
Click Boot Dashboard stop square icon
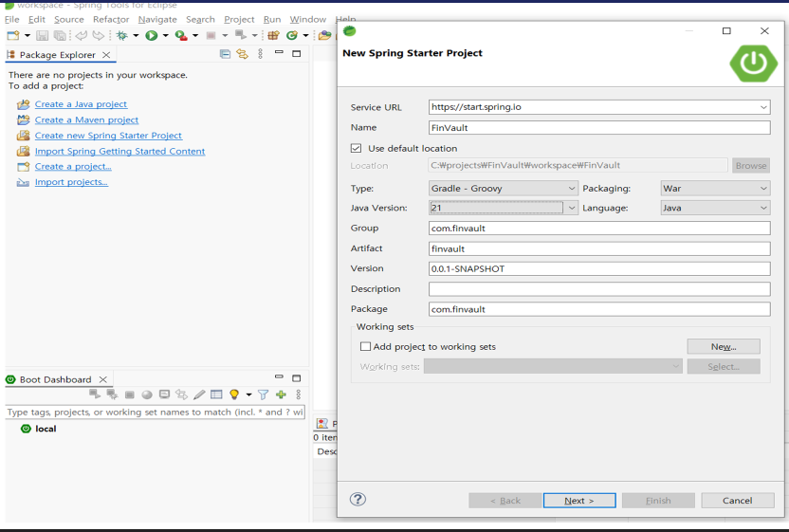pyautogui.click(x=130, y=395)
